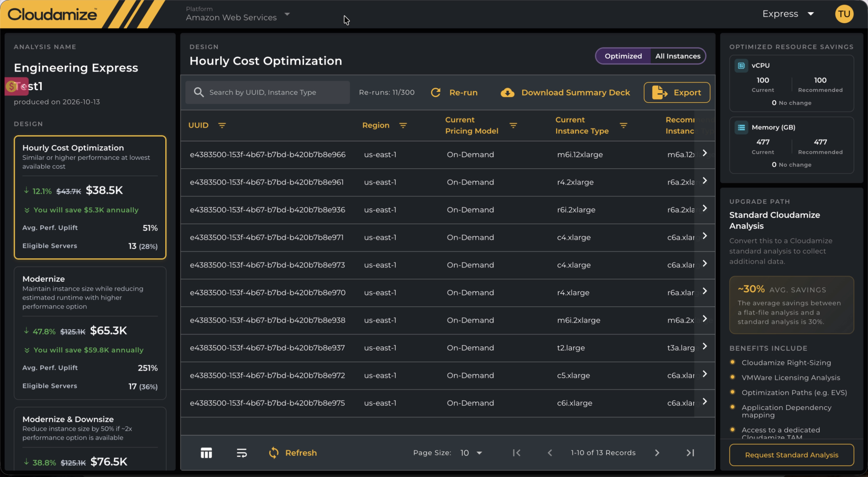Click the Current Instance Type filter icon

click(x=623, y=125)
